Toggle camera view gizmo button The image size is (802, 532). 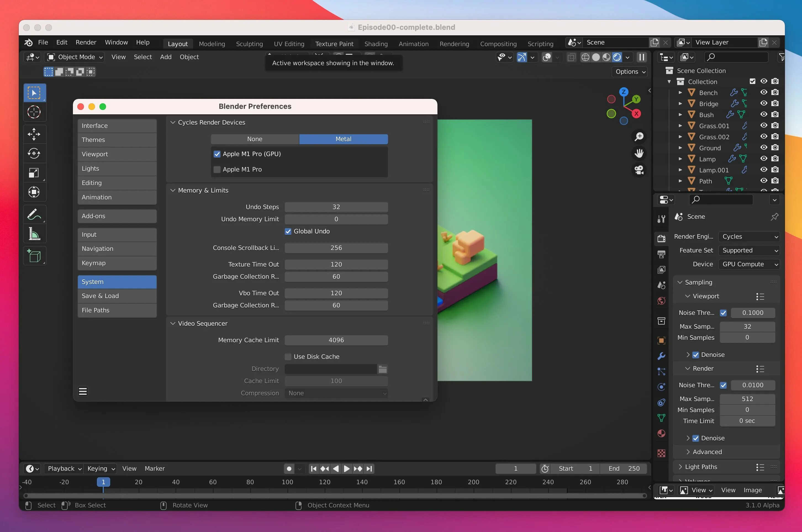coord(639,170)
